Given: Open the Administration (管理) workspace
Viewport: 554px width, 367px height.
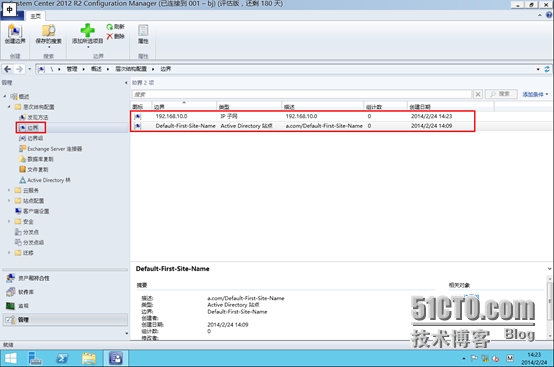Looking at the screenshot, I should tap(65, 320).
